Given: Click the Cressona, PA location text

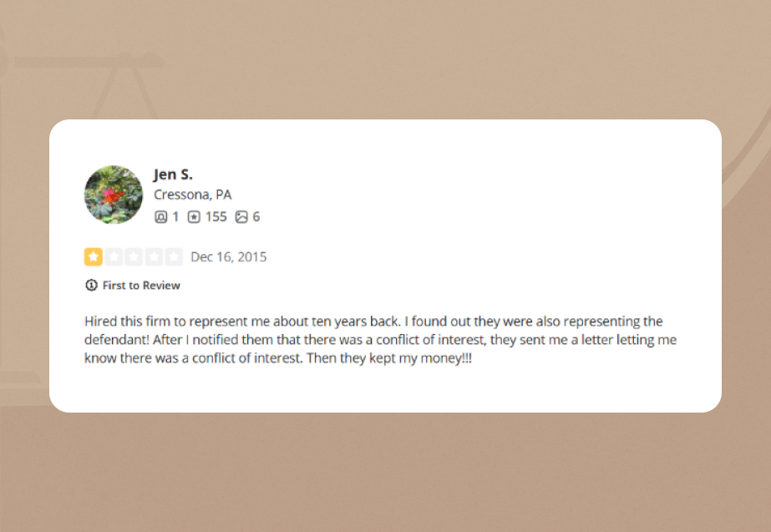Looking at the screenshot, I should click(x=192, y=195).
